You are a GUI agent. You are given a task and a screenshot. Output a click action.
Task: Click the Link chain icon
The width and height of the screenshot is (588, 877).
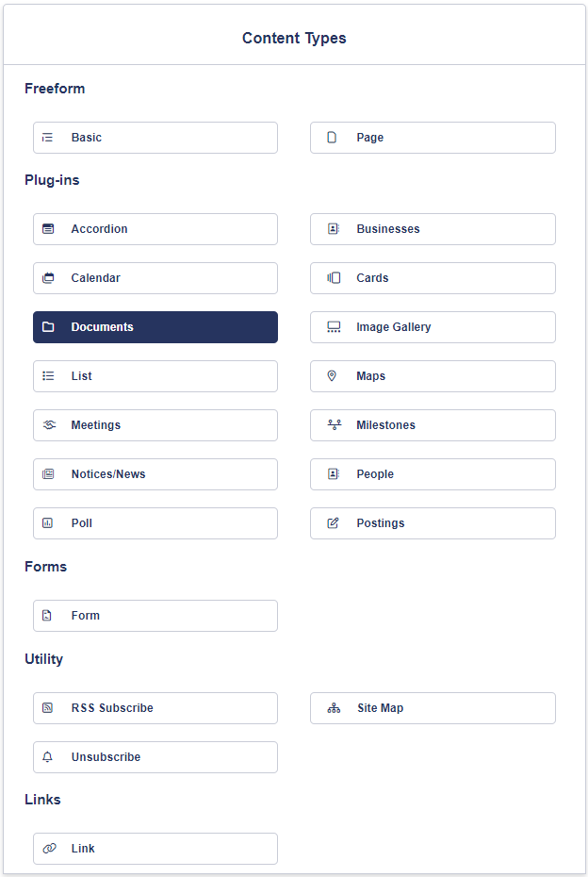click(x=49, y=849)
